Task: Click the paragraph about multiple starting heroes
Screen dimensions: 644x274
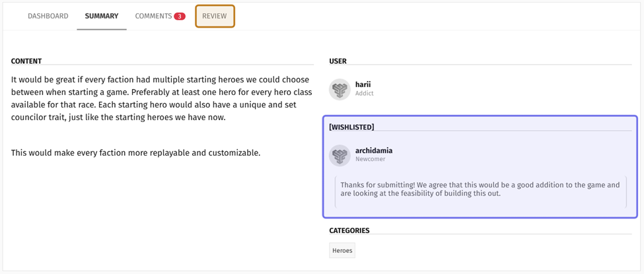Action: point(160,98)
